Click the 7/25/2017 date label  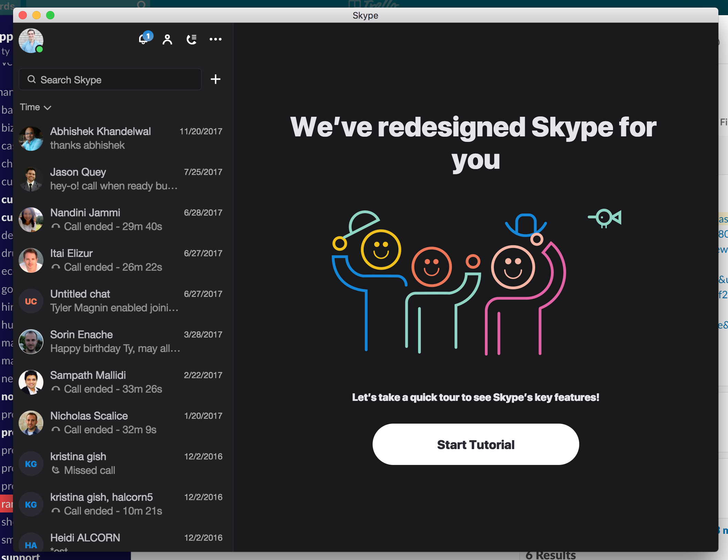pyautogui.click(x=203, y=172)
